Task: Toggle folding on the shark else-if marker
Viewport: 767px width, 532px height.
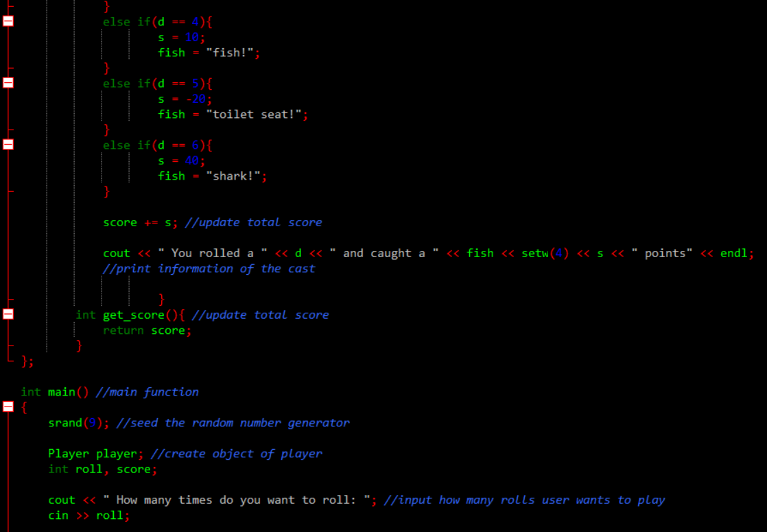Action: (x=8, y=144)
